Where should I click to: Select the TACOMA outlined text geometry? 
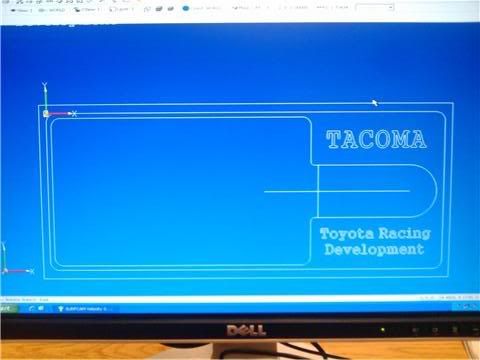pyautogui.click(x=376, y=139)
